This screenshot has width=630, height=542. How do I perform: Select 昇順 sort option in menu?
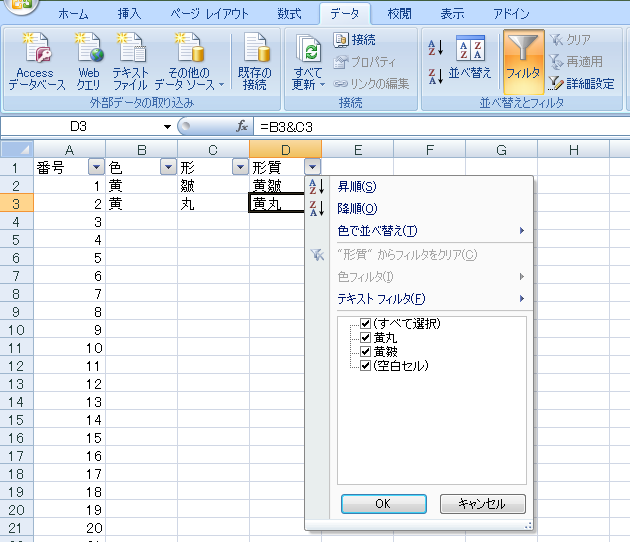pos(357,187)
